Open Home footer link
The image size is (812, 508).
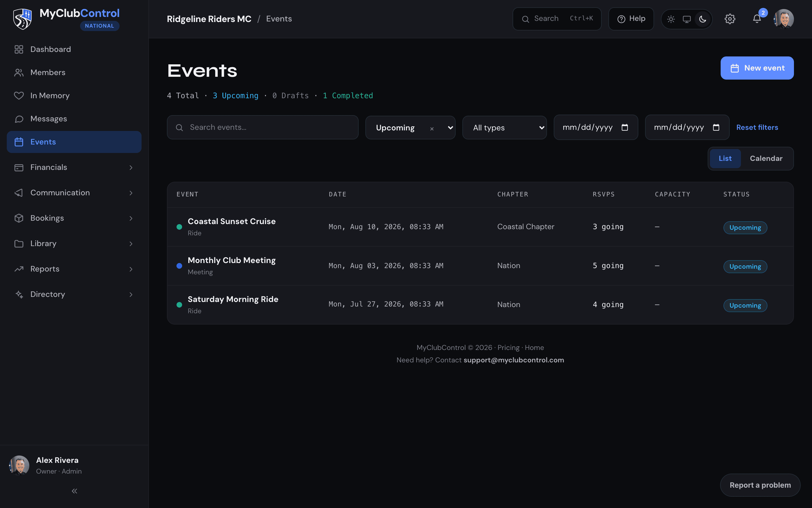coord(534,348)
